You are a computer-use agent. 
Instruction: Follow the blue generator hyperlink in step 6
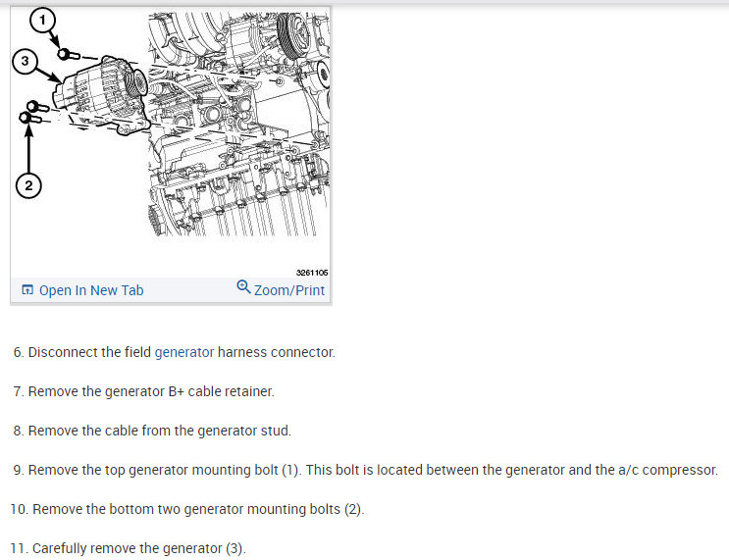click(x=184, y=352)
